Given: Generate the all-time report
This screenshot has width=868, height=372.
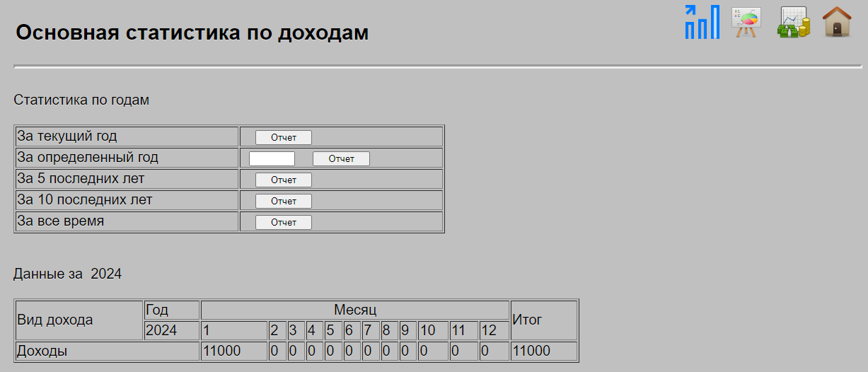Looking at the screenshot, I should coord(283,222).
